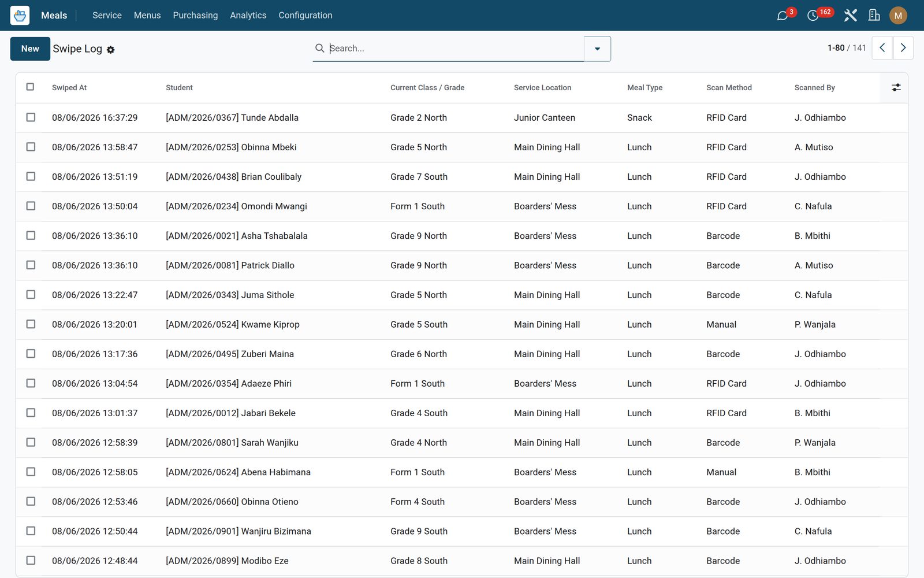Create a New swipe record
924x578 pixels.
click(30, 49)
